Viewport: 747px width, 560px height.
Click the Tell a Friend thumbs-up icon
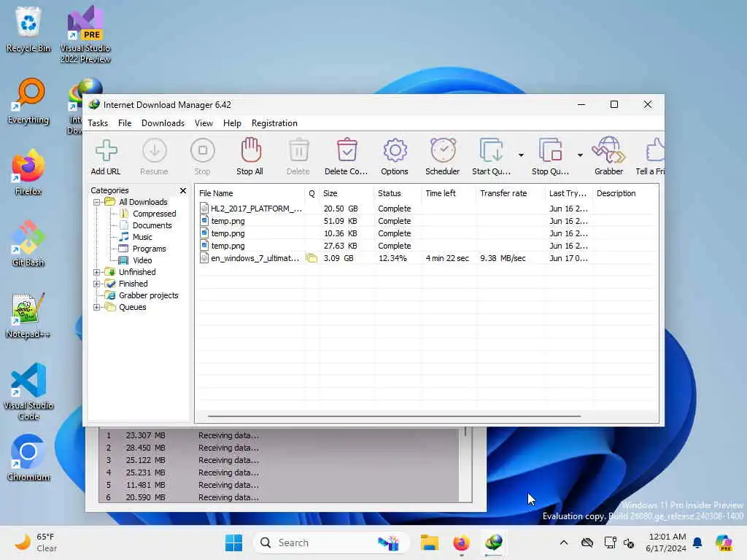pos(651,157)
